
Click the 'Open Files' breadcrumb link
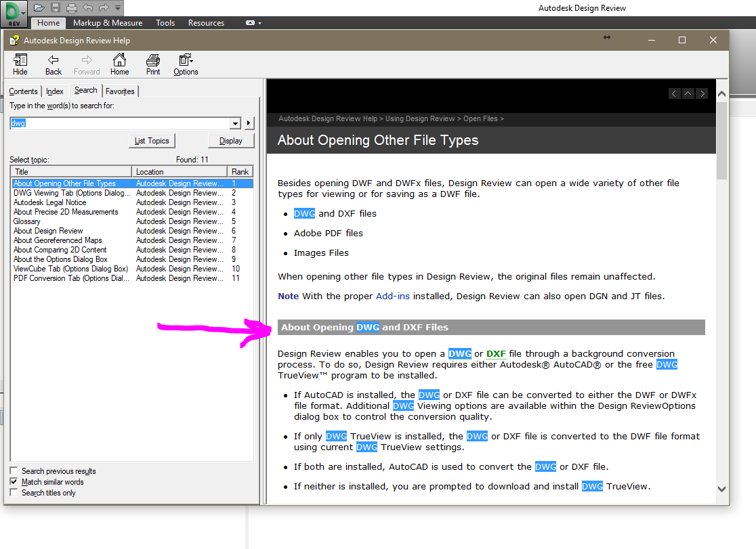pyautogui.click(x=480, y=118)
